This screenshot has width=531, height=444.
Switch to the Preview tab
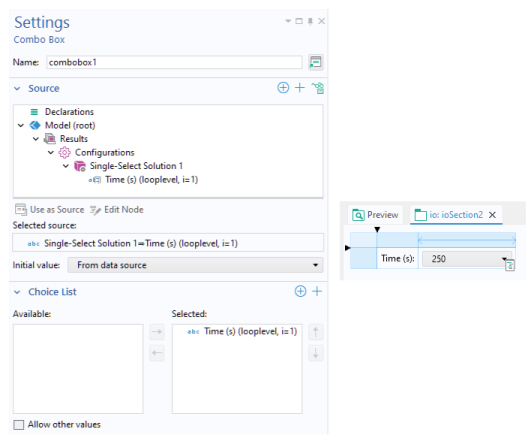375,215
